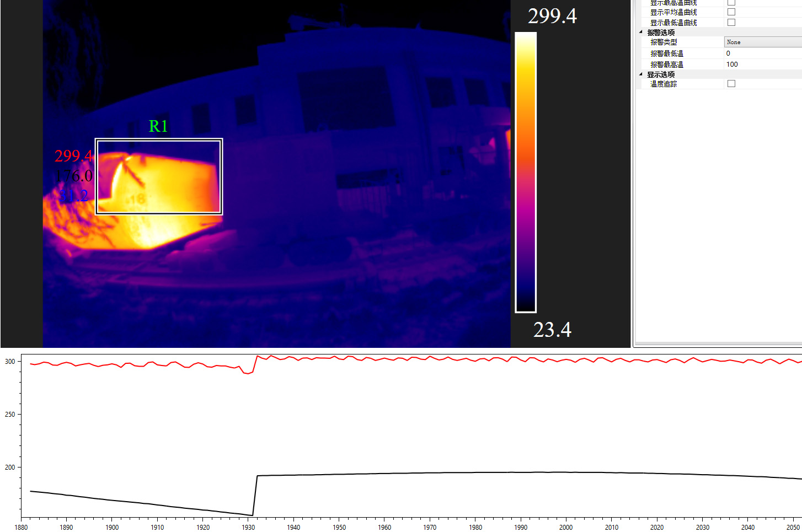Collapse the 报警选项 section arrow
The width and height of the screenshot is (802, 532).
[640, 33]
